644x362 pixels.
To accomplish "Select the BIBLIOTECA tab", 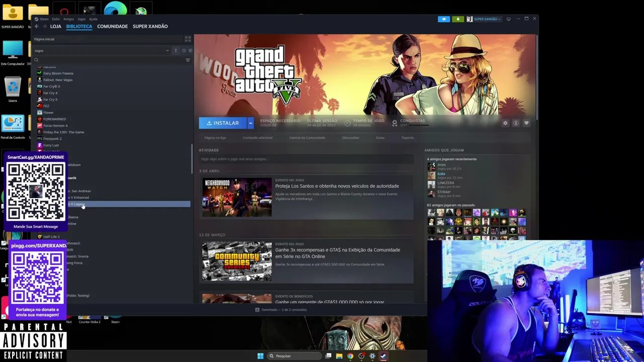I will (79, 26).
